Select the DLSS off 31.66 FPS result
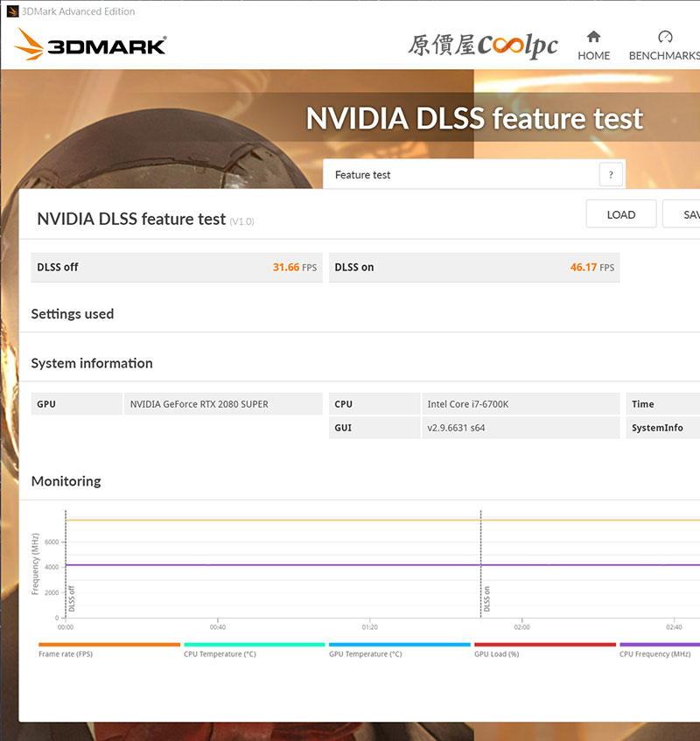The image size is (700, 741). [177, 268]
